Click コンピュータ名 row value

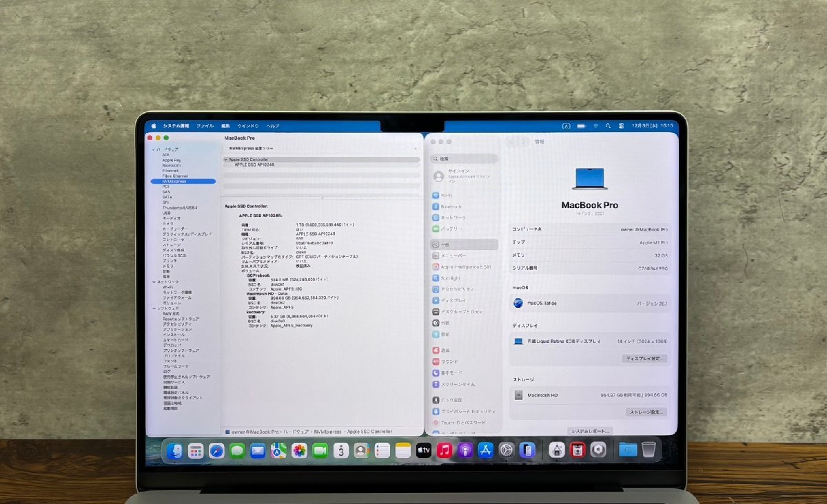click(644, 229)
